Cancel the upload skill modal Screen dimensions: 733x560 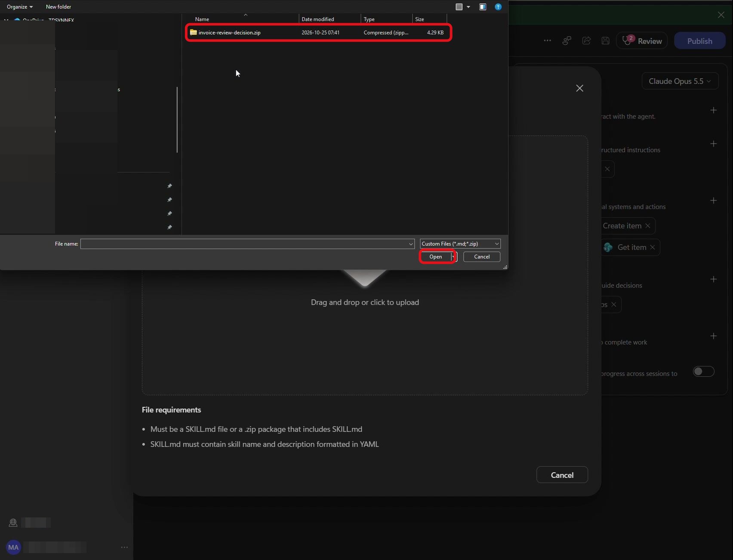pyautogui.click(x=562, y=475)
